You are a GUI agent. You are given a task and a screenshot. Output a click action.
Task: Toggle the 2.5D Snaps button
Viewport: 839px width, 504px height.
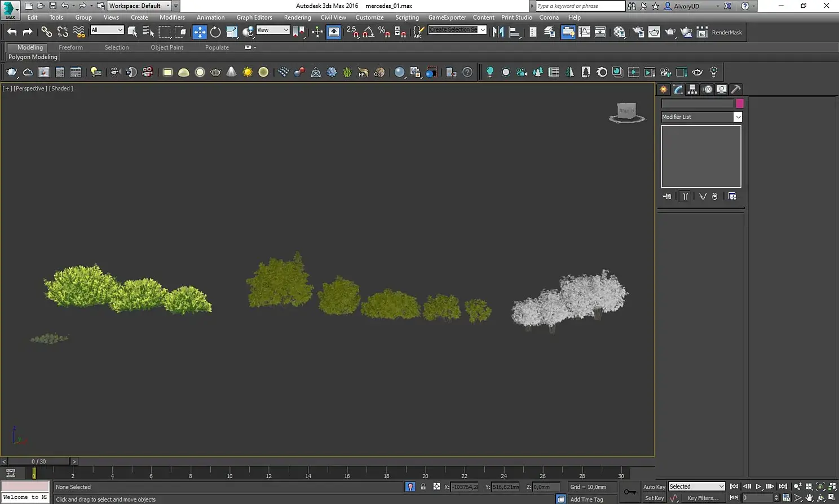pyautogui.click(x=352, y=32)
